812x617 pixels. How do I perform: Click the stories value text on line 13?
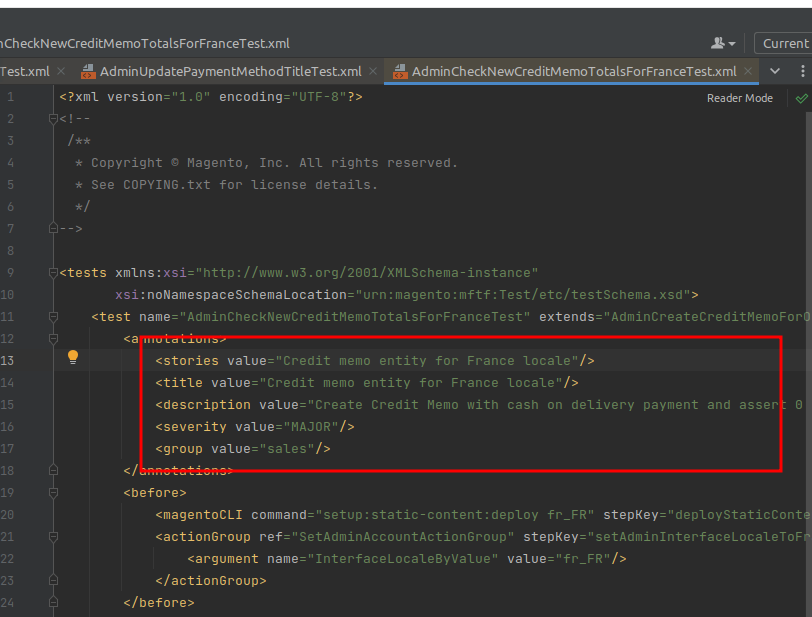(x=427, y=361)
